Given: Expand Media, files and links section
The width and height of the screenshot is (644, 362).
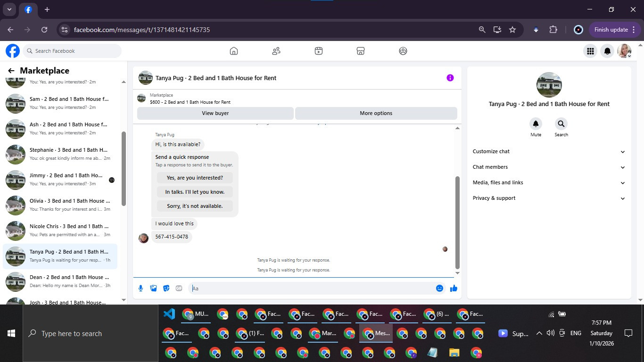Looking at the screenshot, I should point(549,182).
